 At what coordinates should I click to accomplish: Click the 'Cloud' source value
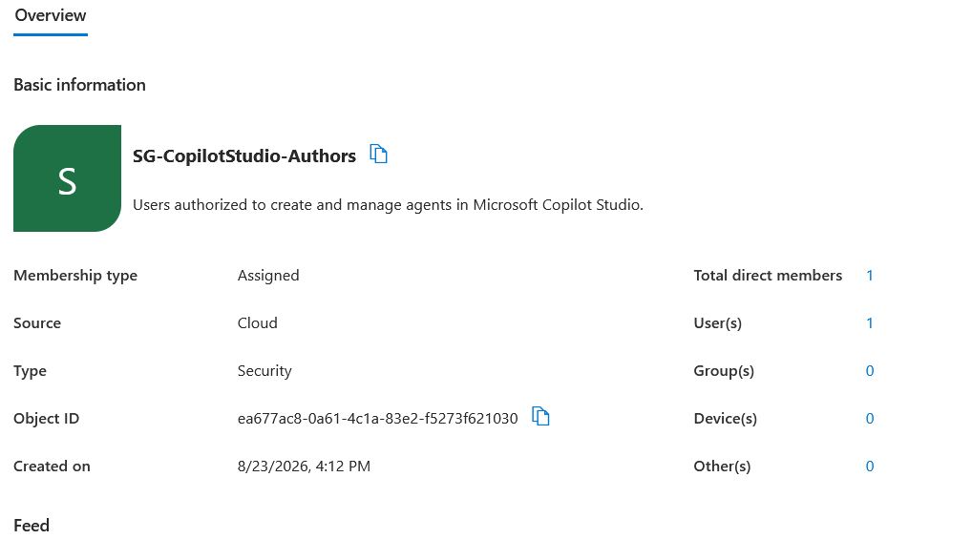[257, 323]
